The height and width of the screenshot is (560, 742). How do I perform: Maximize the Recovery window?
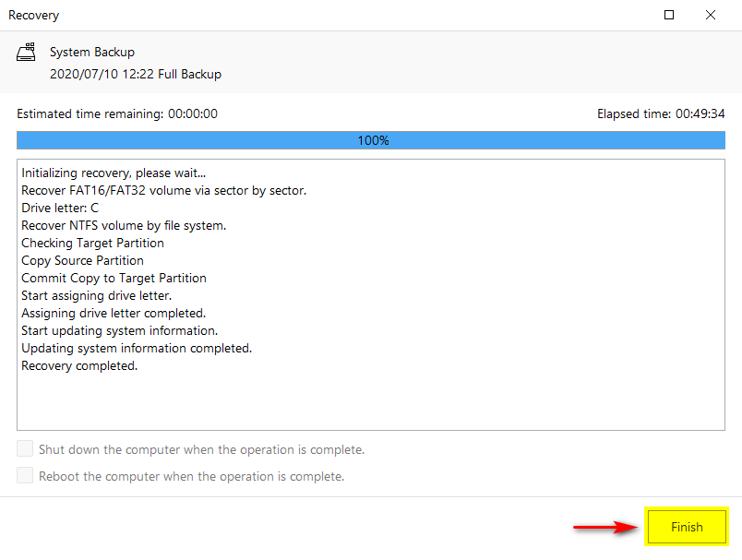(x=669, y=15)
